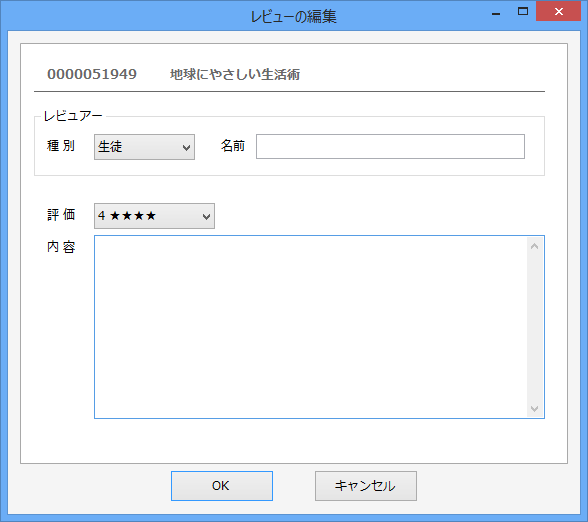Click the 名前 label
The width and height of the screenshot is (588, 522).
(233, 146)
